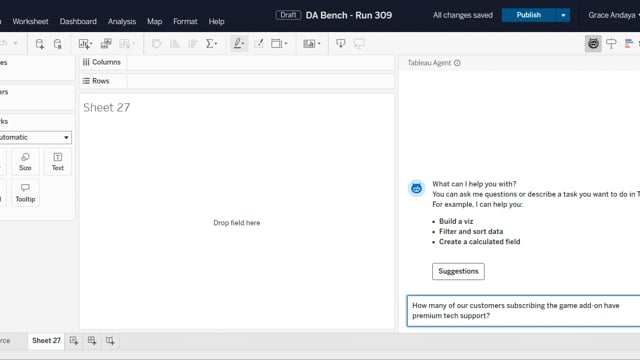640x360 pixels.
Task: Click the Size mark card
Action: [25, 162]
